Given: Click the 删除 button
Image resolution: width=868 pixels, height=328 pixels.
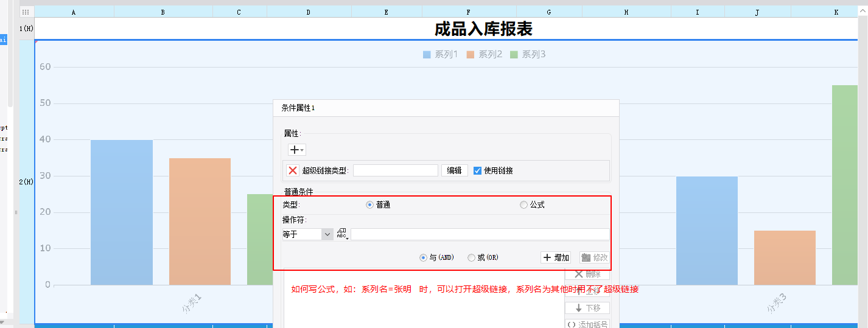Looking at the screenshot, I should coord(587,274).
